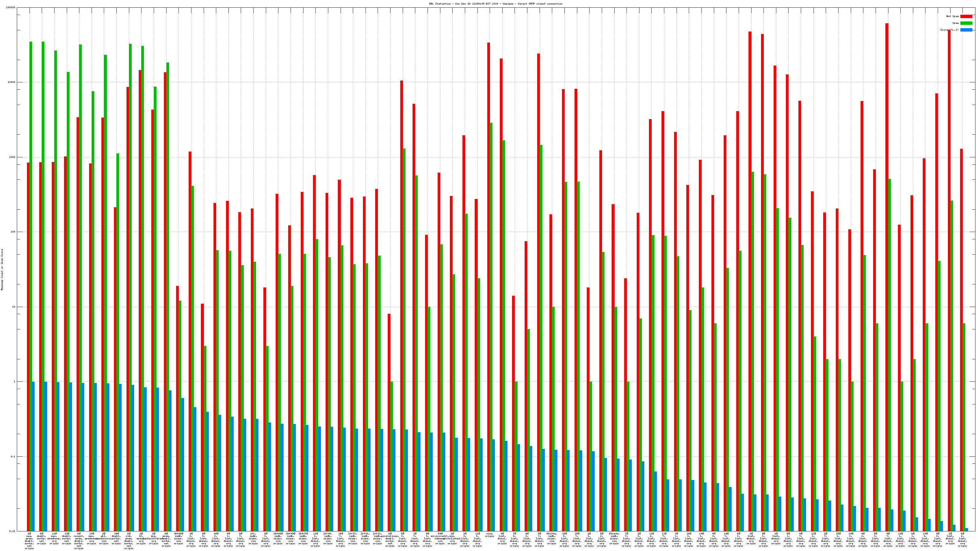Image resolution: width=980 pixels, height=551 pixels.
Task: Click the 1000 y-axis tick label
Action: (13, 157)
